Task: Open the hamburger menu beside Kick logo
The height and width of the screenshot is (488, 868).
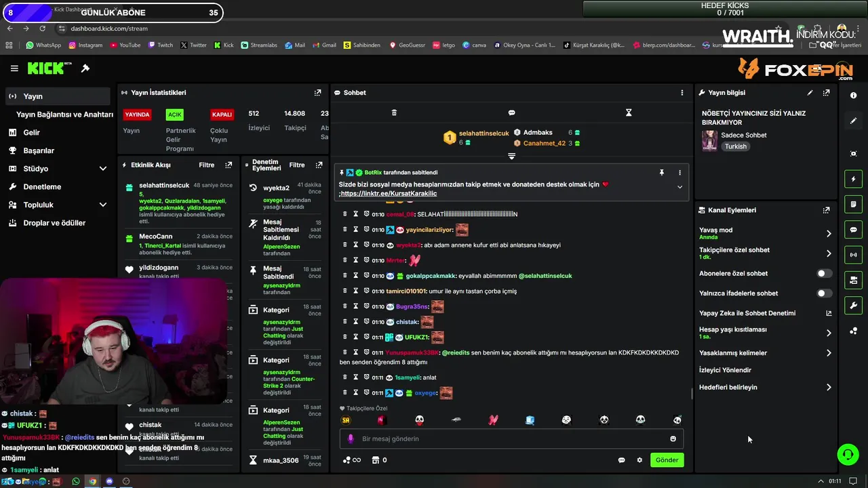Action: 14,68
